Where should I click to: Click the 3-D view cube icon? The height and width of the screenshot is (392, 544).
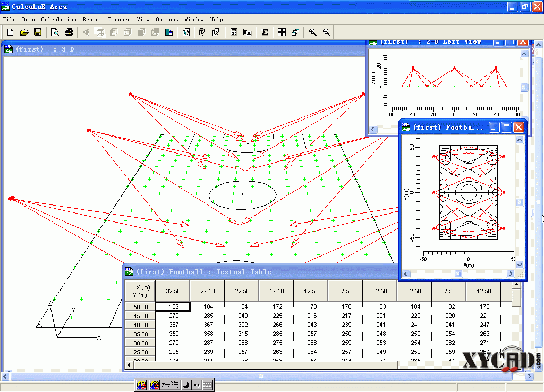click(x=186, y=32)
